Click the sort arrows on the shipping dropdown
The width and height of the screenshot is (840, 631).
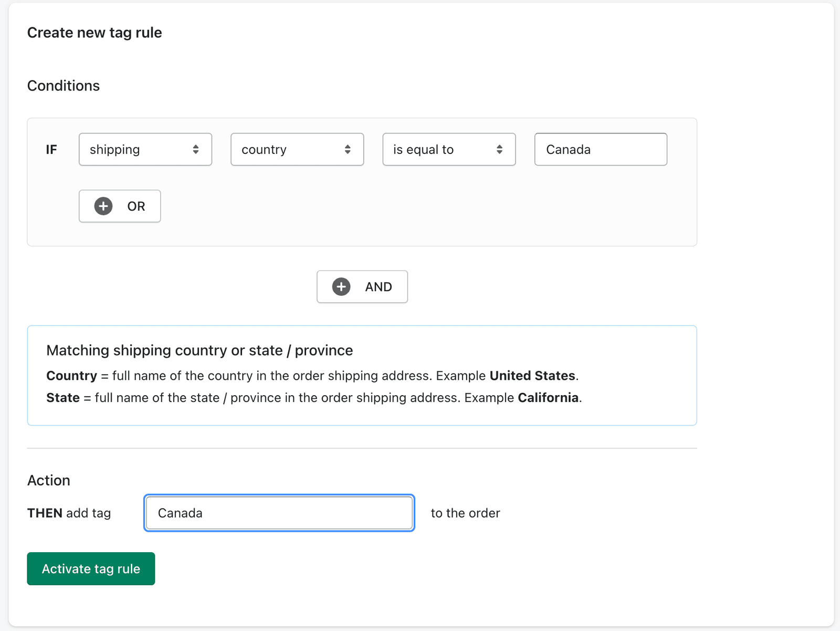pos(197,149)
